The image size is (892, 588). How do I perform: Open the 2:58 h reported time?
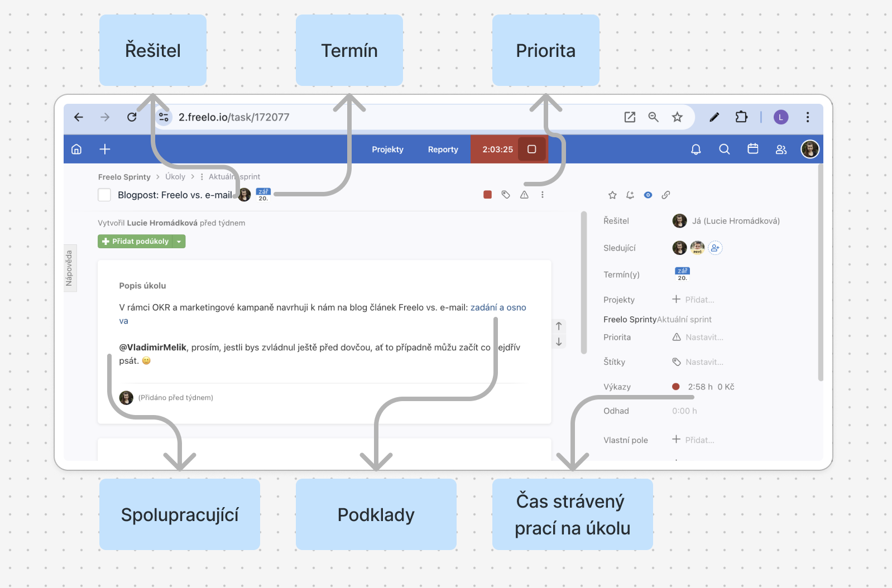tap(700, 387)
